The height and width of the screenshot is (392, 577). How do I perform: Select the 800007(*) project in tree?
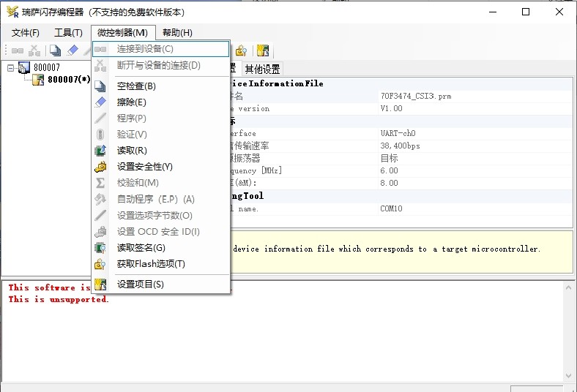[x=69, y=80]
